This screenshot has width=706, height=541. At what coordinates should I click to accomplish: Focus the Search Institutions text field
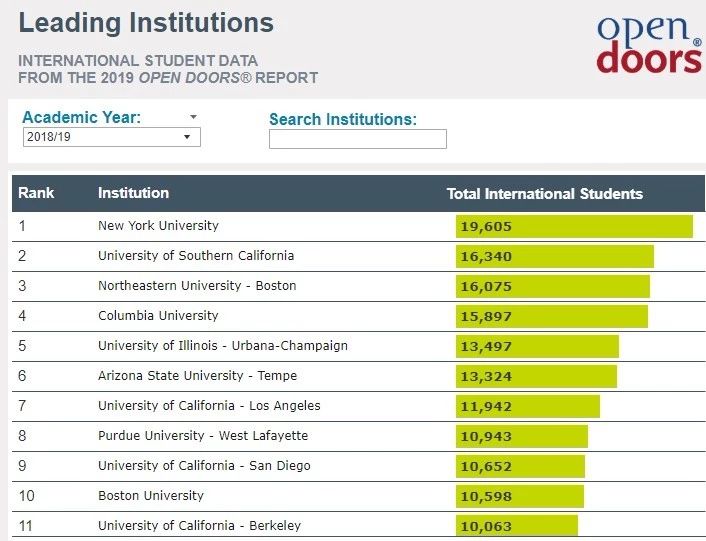tap(358, 139)
